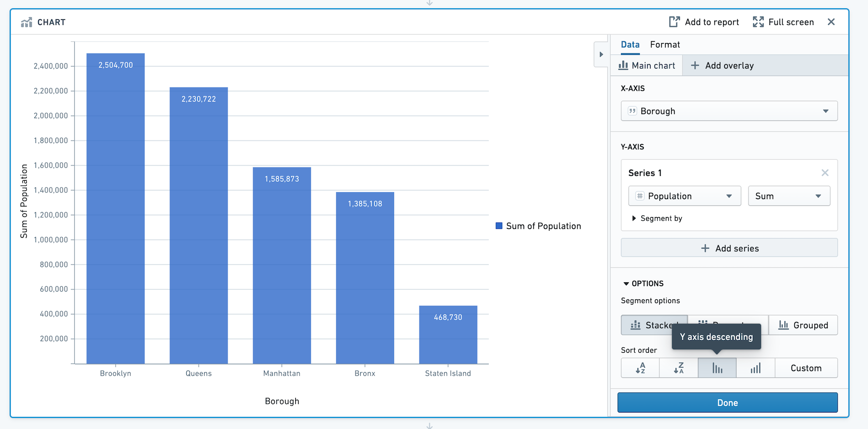Click the Done button
Screen dimensions: 868x429
(x=727, y=403)
